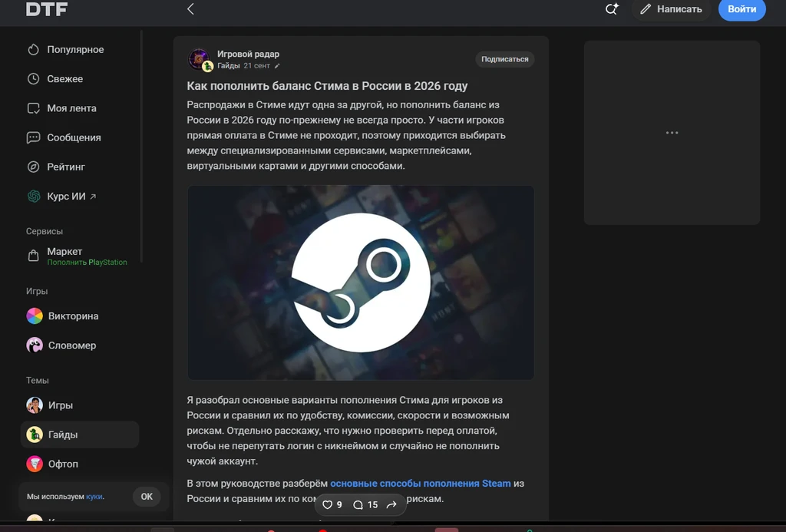This screenshot has width=786, height=532.
Task: Click the clock icon beside Свежее
Action: click(33, 79)
